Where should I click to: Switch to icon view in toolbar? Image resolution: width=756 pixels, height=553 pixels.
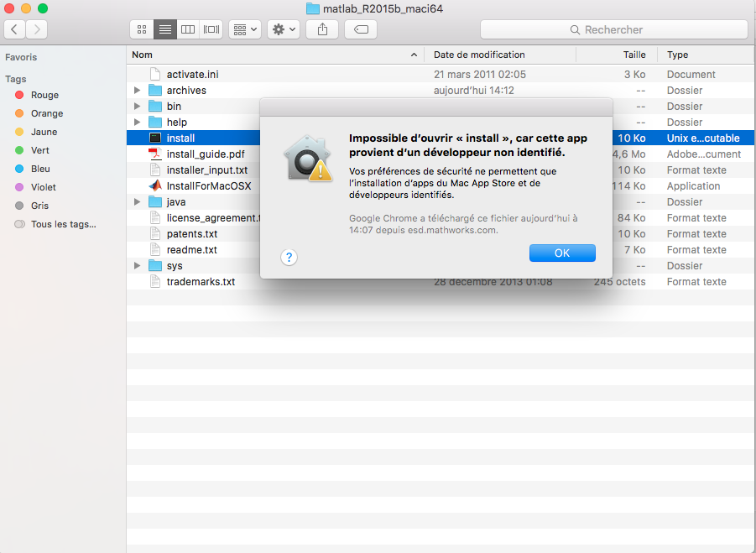142,29
